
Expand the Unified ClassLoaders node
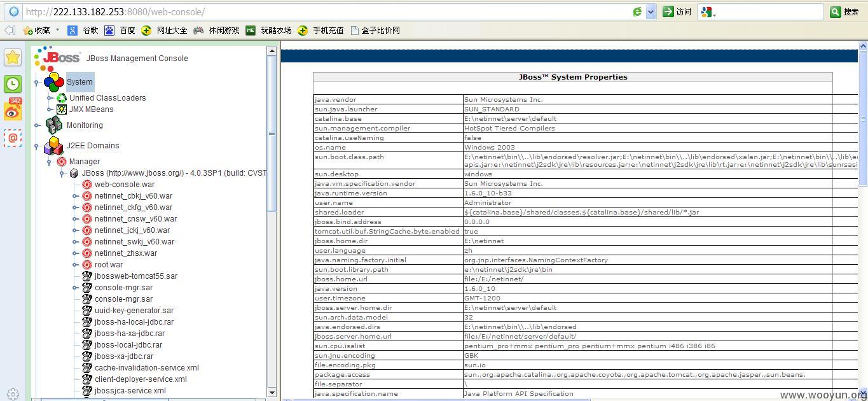tap(50, 98)
